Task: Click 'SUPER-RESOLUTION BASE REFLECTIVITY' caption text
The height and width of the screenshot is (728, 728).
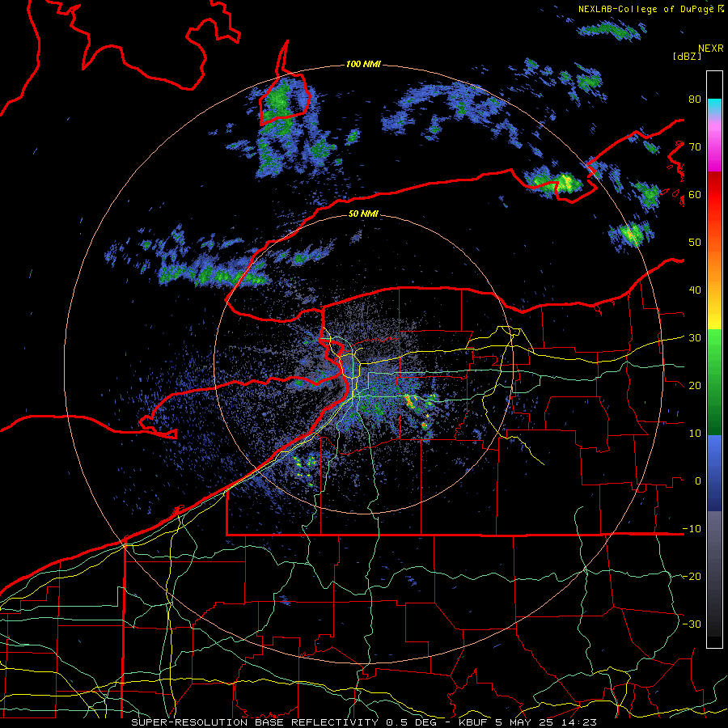Action: (x=255, y=722)
